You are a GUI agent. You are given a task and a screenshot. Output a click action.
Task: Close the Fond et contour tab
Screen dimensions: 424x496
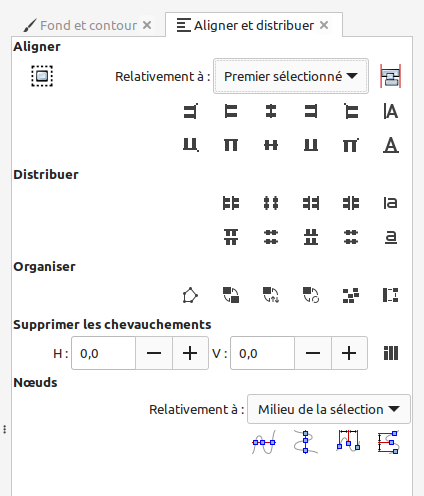147,25
